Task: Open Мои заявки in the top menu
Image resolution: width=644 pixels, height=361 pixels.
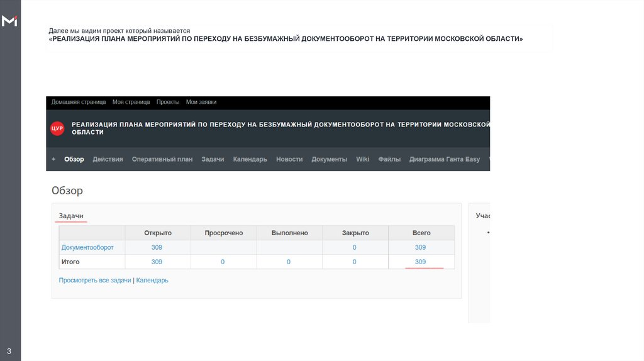Action: (201, 102)
